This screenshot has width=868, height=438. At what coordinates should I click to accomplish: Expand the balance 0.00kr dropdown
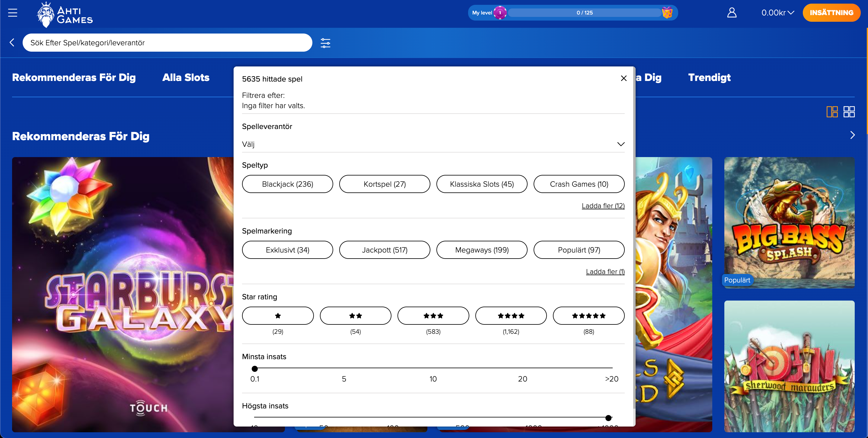[x=778, y=13]
